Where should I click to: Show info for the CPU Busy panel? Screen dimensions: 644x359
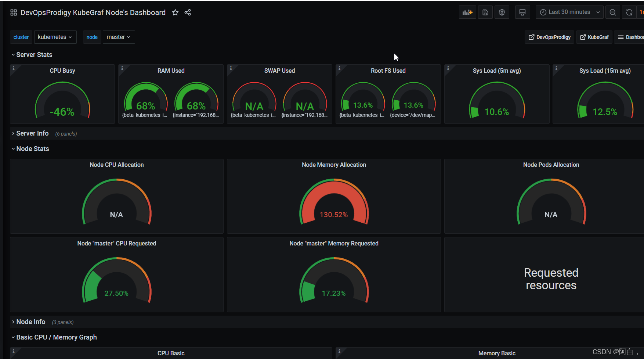coord(14,68)
